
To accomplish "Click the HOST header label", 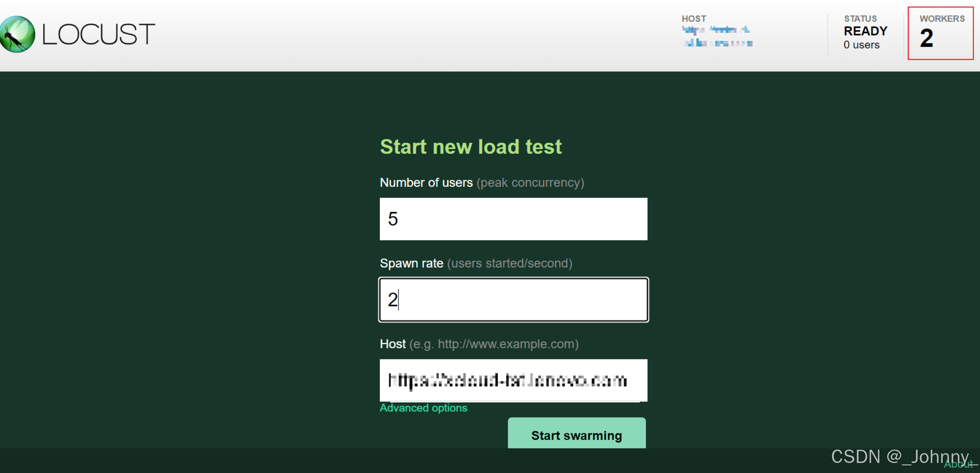I will [694, 19].
